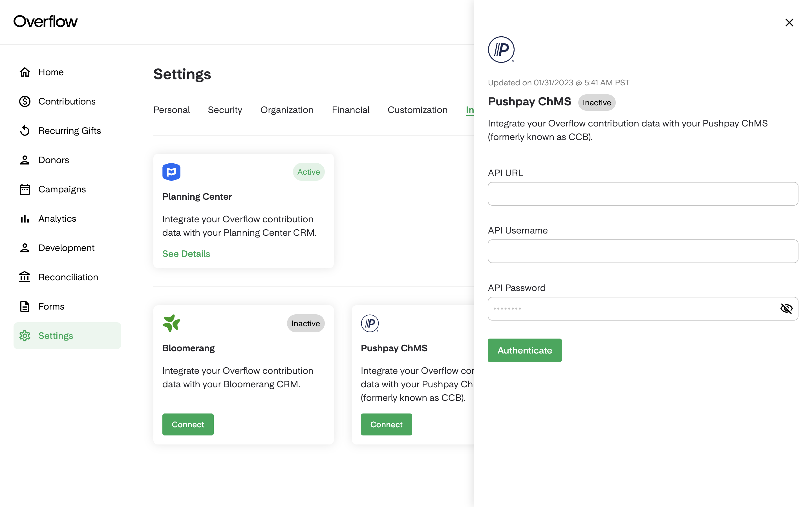
Task: Click the Bloomerang Inactive badge
Action: pos(305,323)
